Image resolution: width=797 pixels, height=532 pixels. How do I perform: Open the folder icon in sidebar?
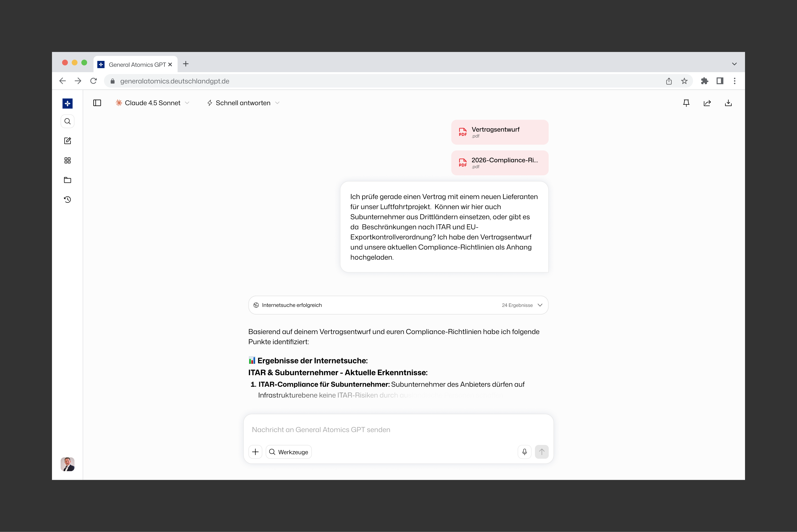(68, 180)
